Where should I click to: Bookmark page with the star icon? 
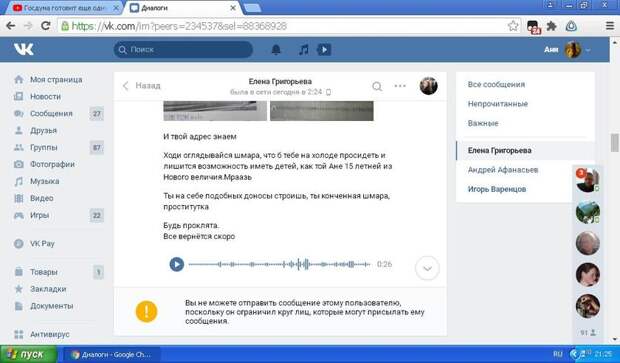pos(513,26)
